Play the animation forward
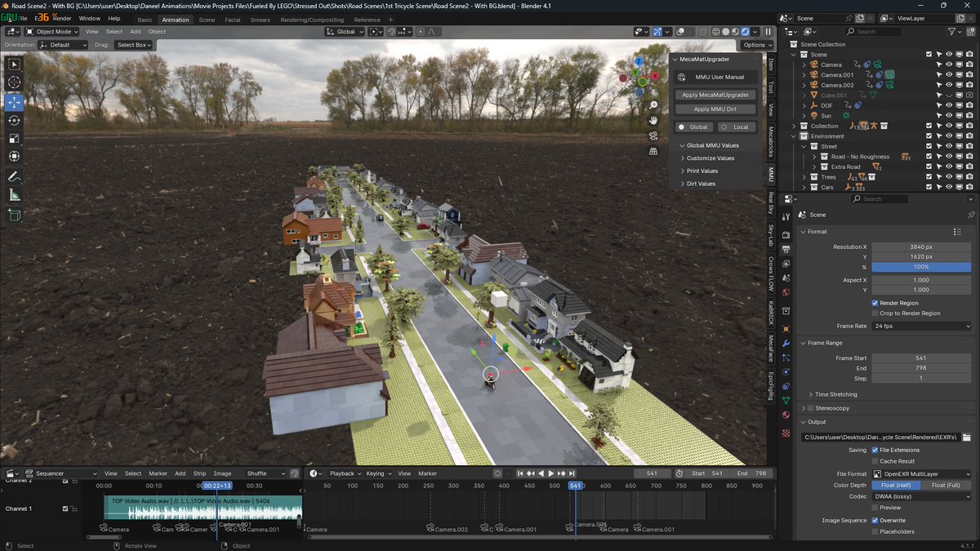This screenshot has height=551, width=980. [x=550, y=473]
